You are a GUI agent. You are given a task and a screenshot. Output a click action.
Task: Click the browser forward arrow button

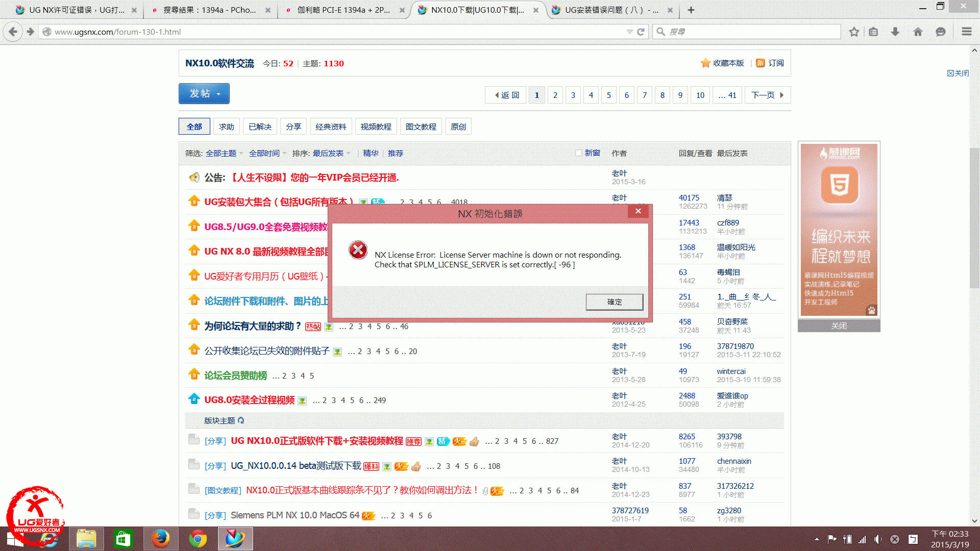(30, 32)
